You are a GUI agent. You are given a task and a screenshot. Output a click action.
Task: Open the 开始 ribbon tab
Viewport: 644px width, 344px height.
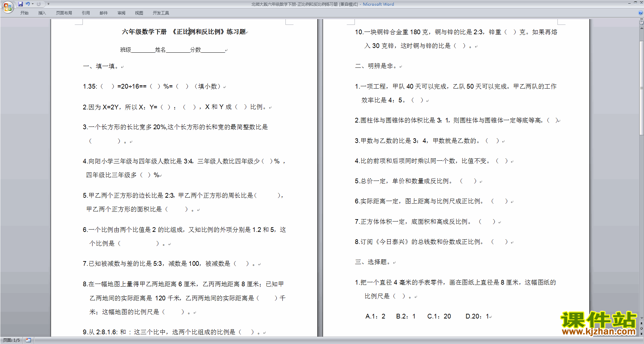[24, 13]
